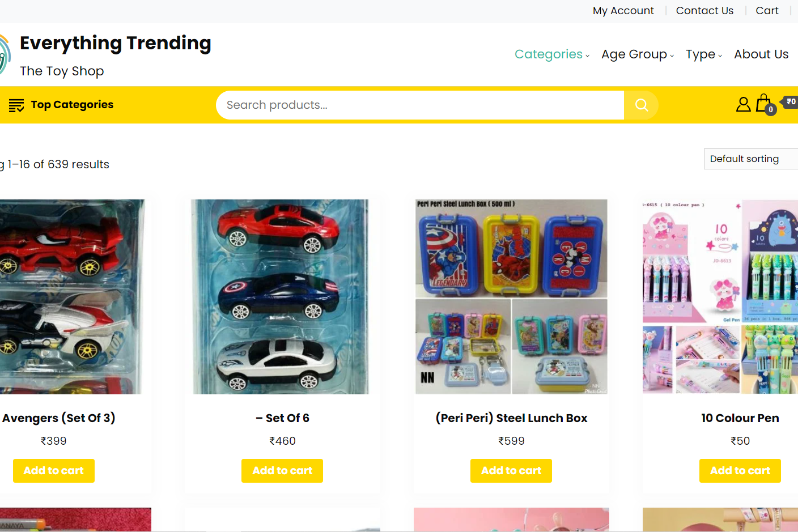Click the magnifier search button

641,105
